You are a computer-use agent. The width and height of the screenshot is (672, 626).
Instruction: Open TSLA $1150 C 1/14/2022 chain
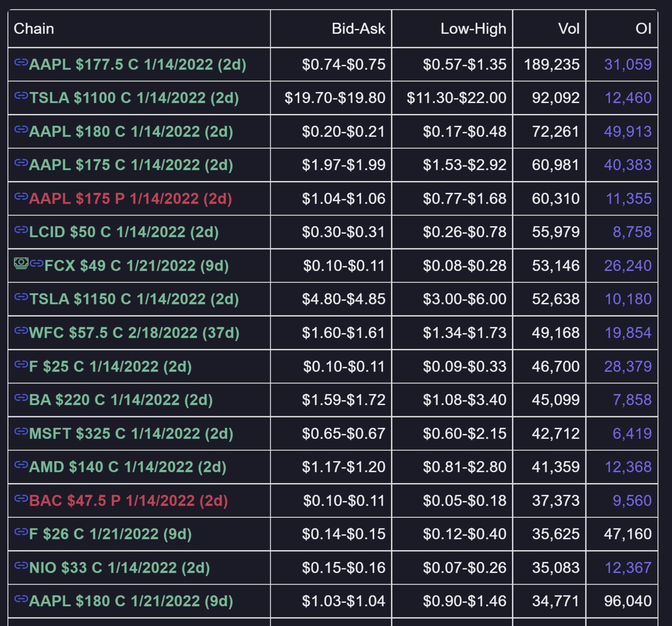[x=134, y=299]
